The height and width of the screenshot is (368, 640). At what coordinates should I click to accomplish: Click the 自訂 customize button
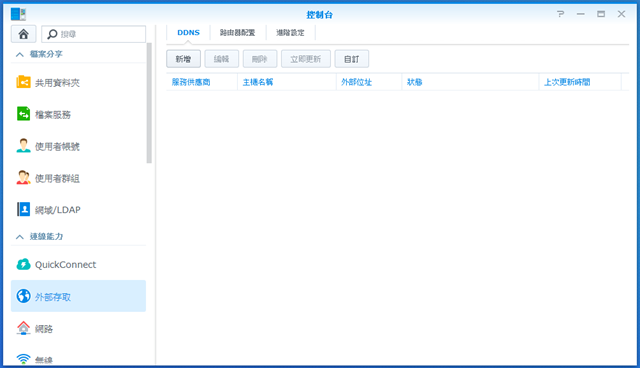351,59
